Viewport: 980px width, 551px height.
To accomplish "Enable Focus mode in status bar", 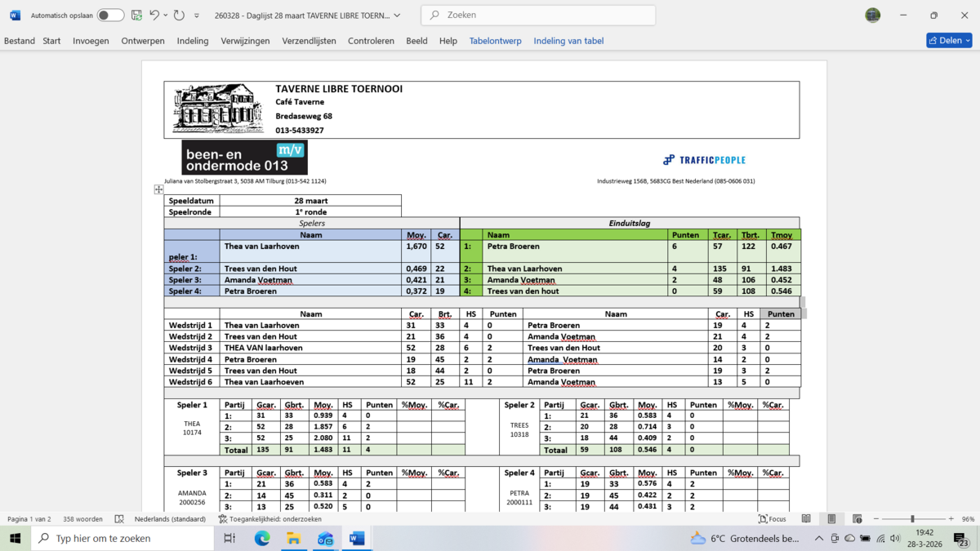I will click(x=772, y=519).
